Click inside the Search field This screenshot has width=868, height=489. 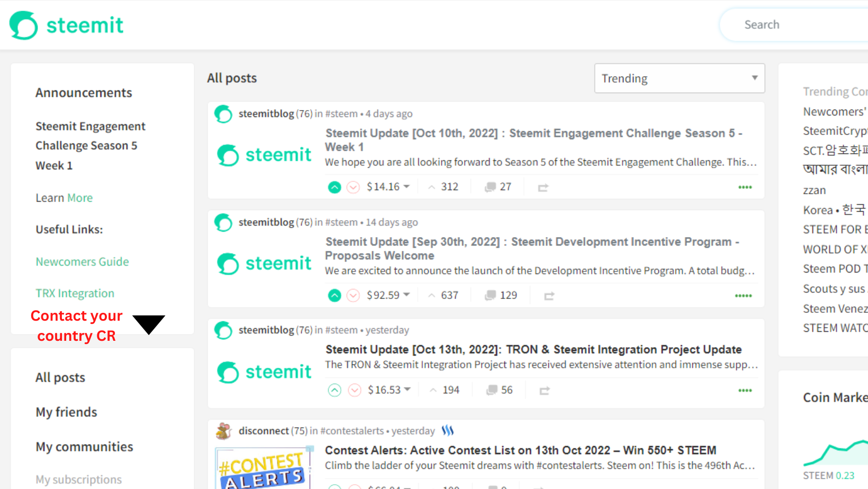point(794,25)
